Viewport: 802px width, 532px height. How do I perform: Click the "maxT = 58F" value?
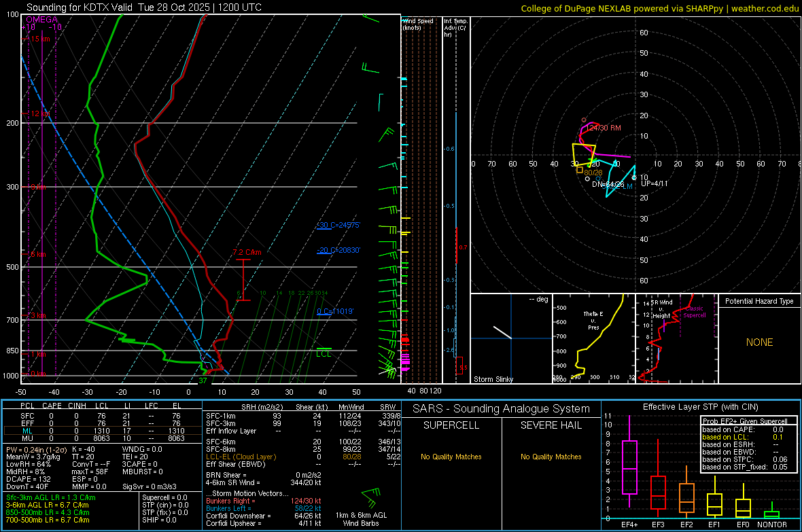[x=90, y=472]
